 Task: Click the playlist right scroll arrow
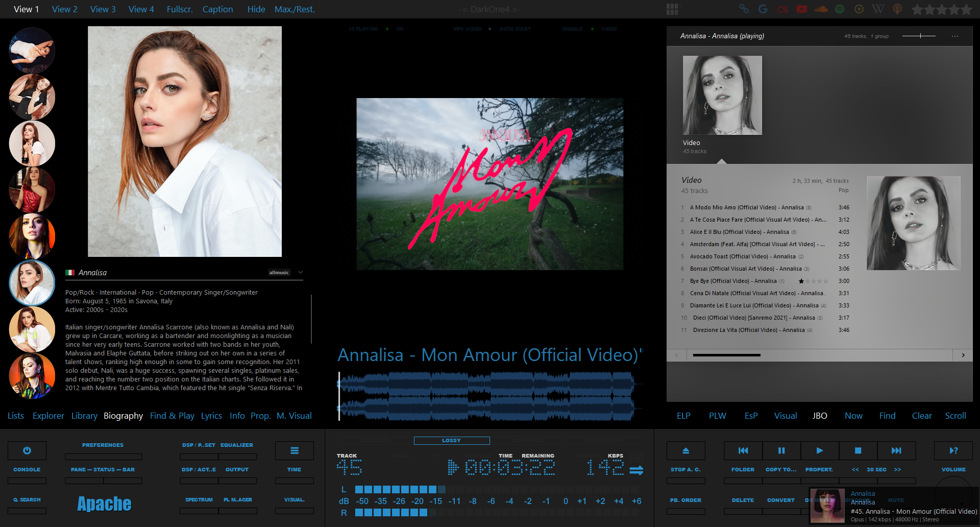[x=963, y=355]
